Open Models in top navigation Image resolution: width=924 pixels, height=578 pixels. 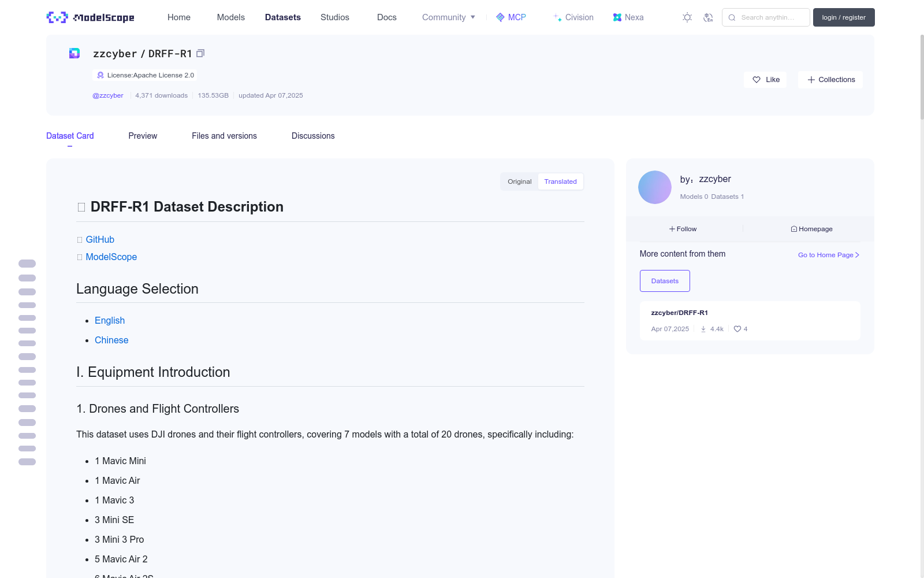click(231, 17)
